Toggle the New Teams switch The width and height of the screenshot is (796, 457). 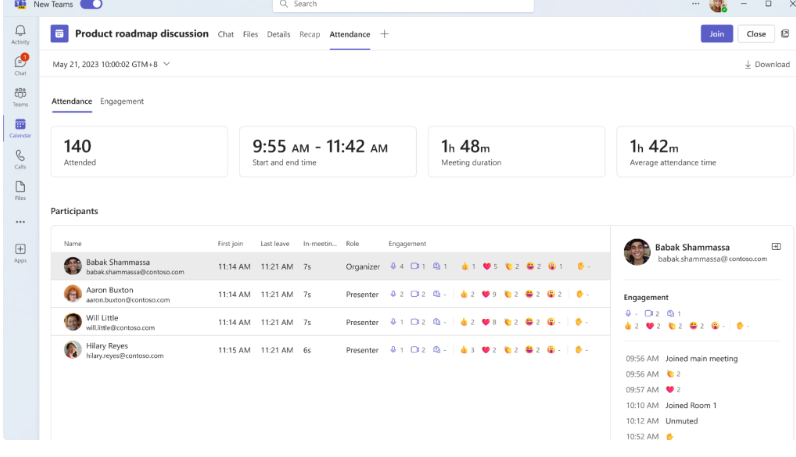tap(91, 4)
